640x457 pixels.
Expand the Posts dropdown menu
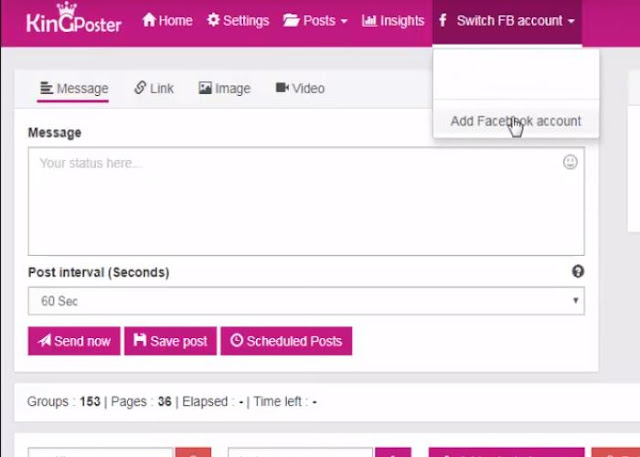point(315,20)
